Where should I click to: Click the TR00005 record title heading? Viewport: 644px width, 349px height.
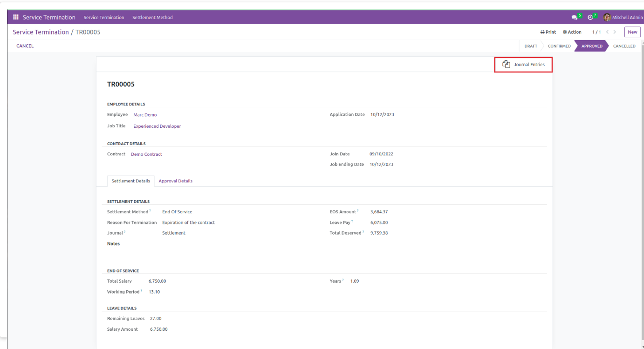[121, 84]
